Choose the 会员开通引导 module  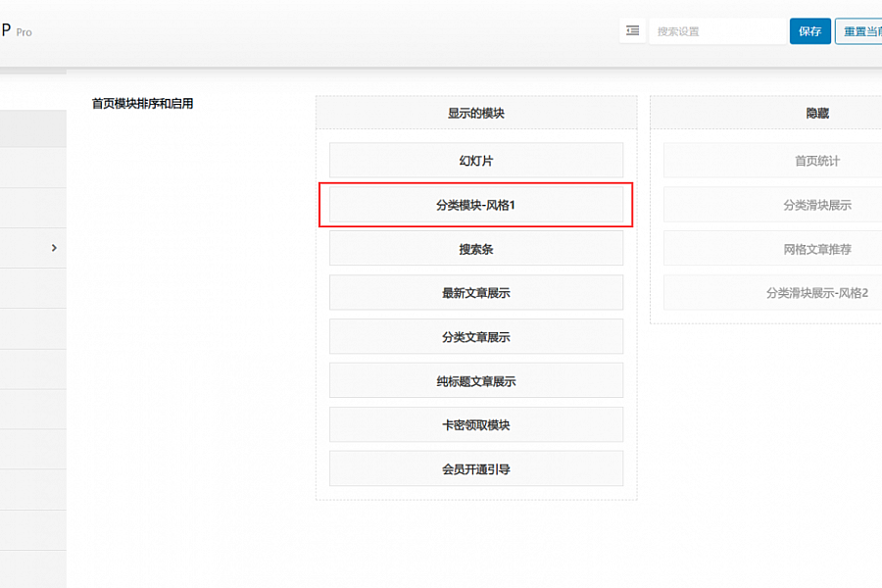pos(475,469)
